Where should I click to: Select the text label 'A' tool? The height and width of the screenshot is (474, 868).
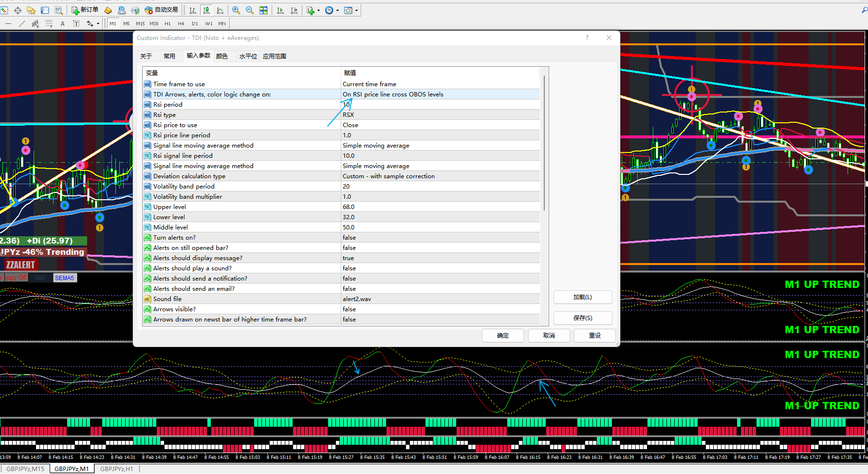62,23
